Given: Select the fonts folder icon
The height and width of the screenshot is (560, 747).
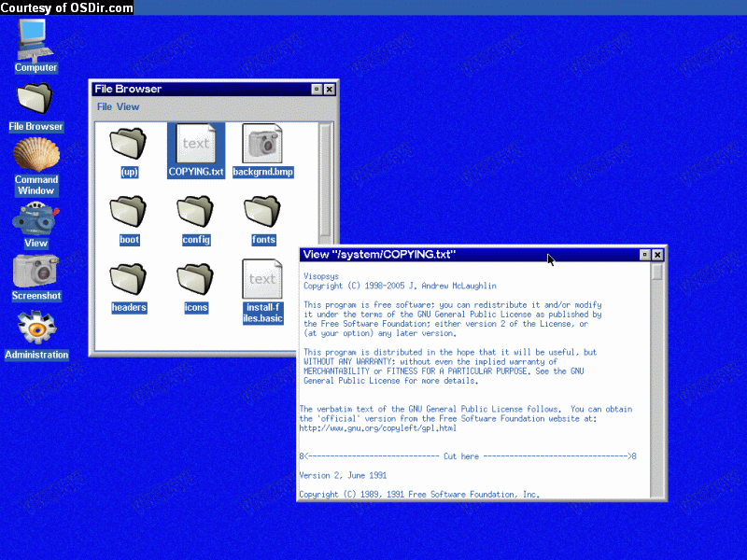Looking at the screenshot, I should click(x=263, y=219).
